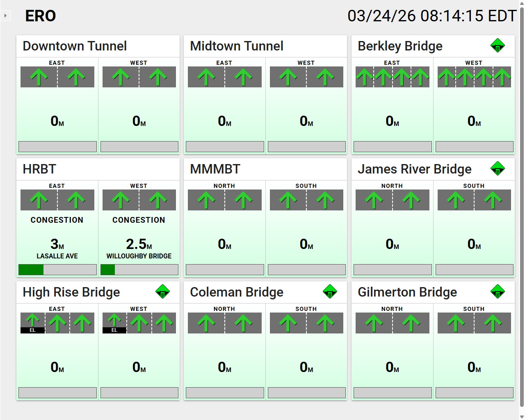Viewport: 525px width, 420px height.
Task: Click High Rise Bridge drawbridge status icon
Action: [x=163, y=292]
